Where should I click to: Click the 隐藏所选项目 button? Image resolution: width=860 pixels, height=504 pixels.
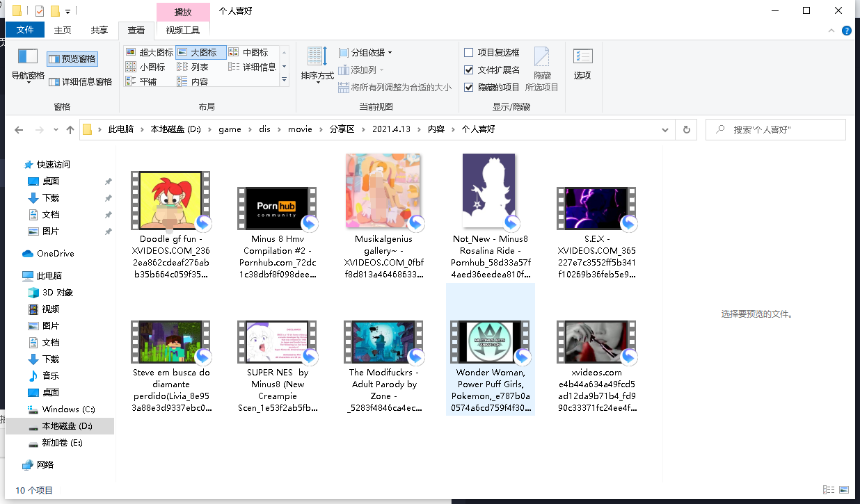(x=541, y=69)
